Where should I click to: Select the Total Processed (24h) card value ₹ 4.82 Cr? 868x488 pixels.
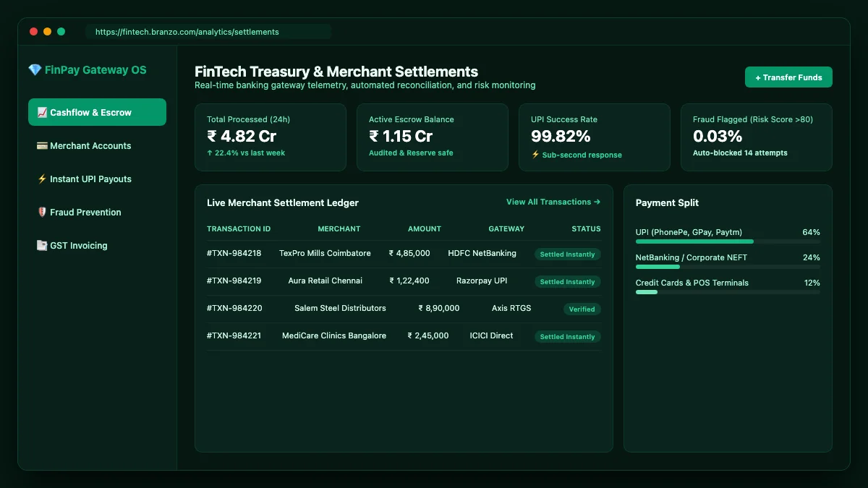[242, 136]
